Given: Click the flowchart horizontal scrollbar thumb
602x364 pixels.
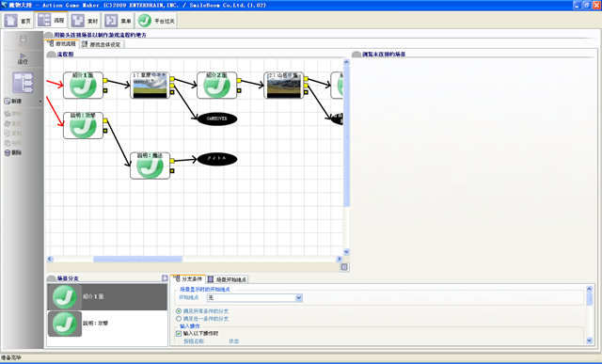Looking at the screenshot, I should point(138,260).
